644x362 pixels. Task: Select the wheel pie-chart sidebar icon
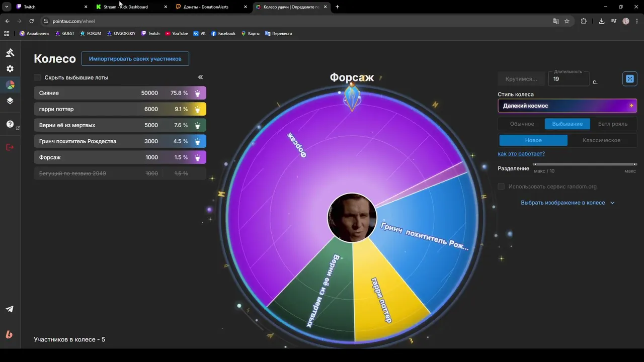10,85
